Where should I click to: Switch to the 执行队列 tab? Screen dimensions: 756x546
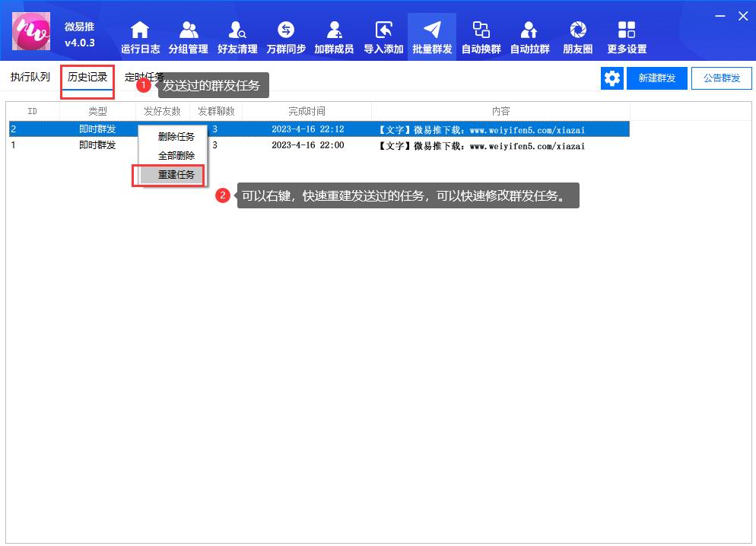click(30, 78)
